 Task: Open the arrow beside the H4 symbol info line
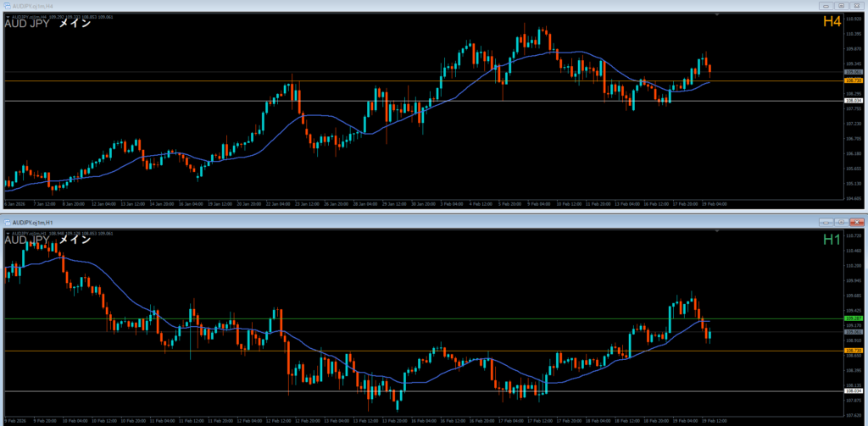[x=7, y=15]
